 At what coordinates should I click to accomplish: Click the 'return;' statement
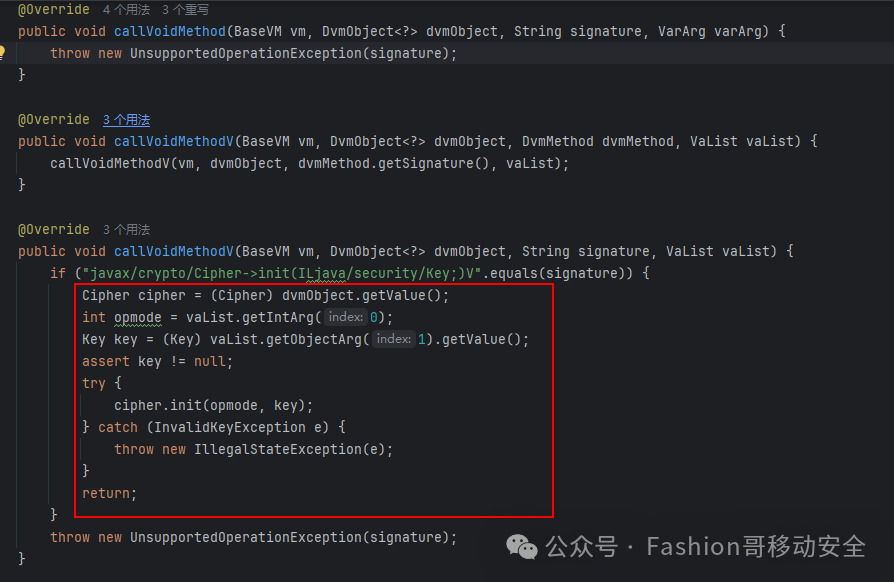pyautogui.click(x=109, y=494)
